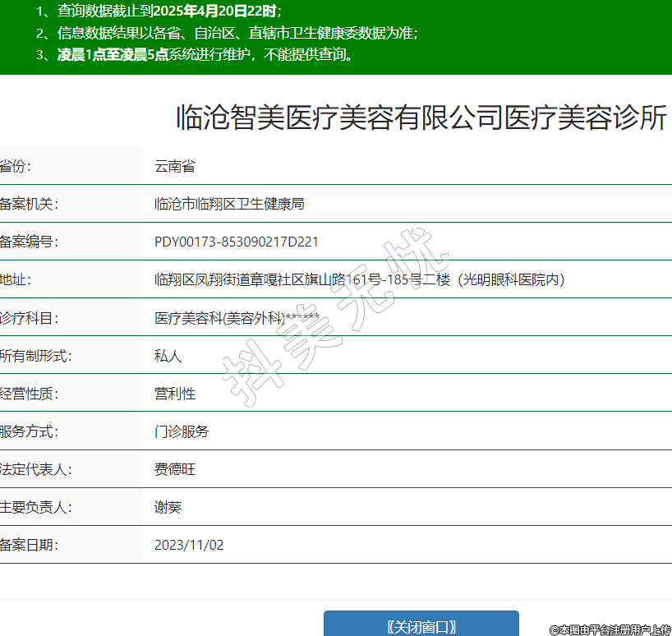Select the ownership value 私人
The width and height of the screenshot is (672, 636).
coord(168,356)
